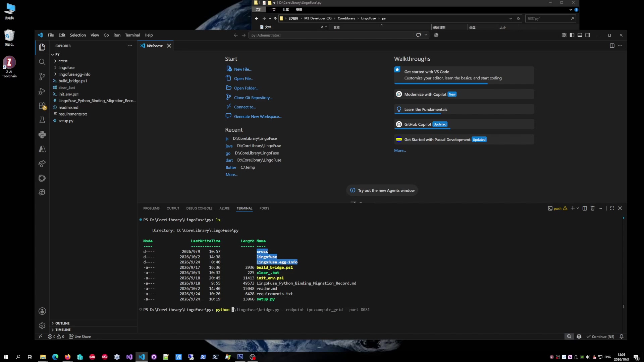
Task: Toggle the bottom panel layout button
Action: (x=580, y=35)
